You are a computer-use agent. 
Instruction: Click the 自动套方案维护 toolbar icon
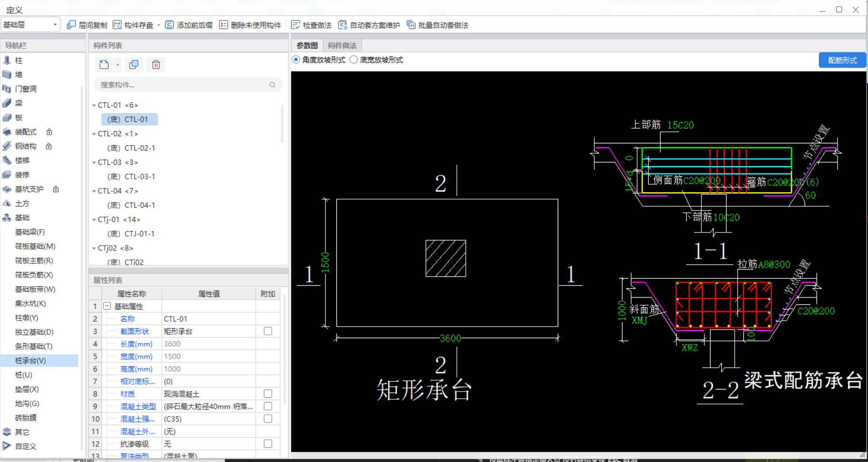click(x=343, y=25)
